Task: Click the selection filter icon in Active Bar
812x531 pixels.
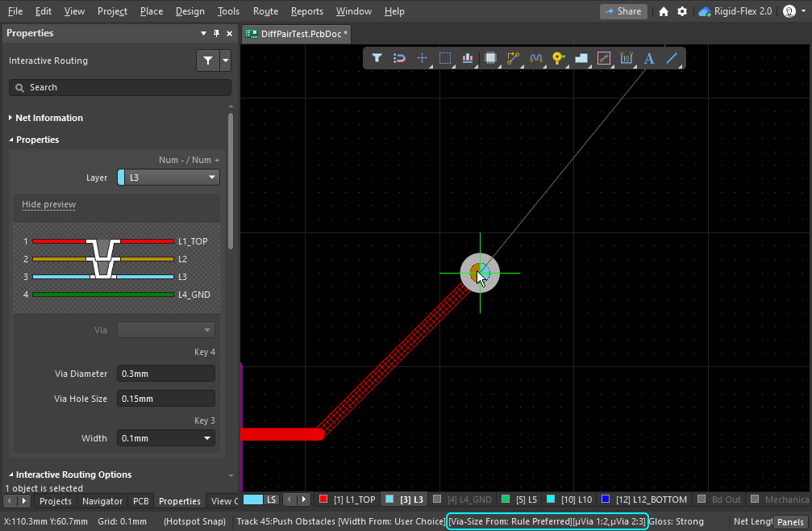Action: click(377, 58)
